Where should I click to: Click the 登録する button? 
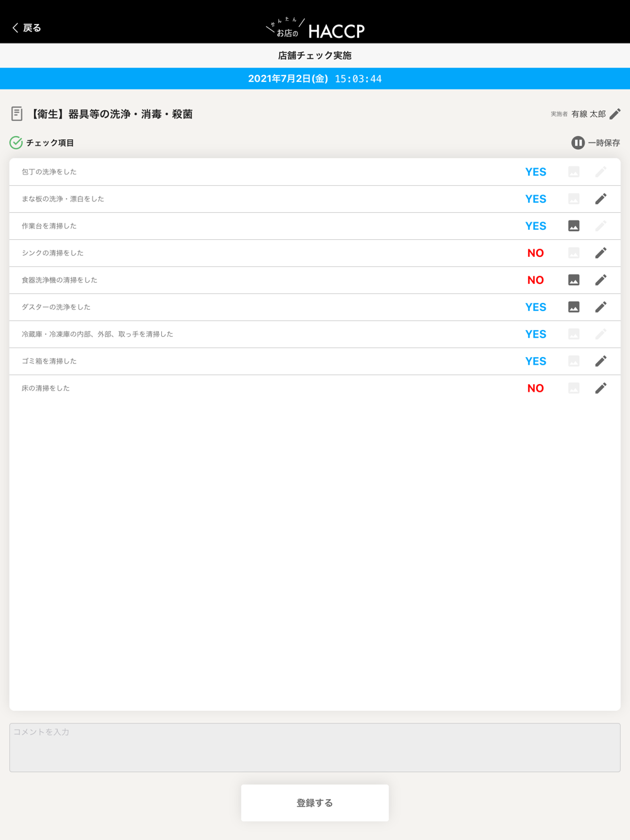(x=315, y=803)
